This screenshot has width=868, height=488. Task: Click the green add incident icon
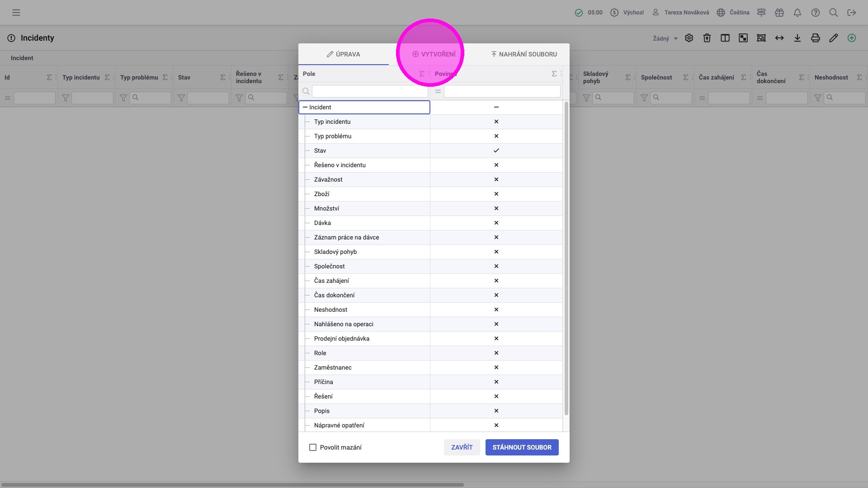[x=852, y=38]
